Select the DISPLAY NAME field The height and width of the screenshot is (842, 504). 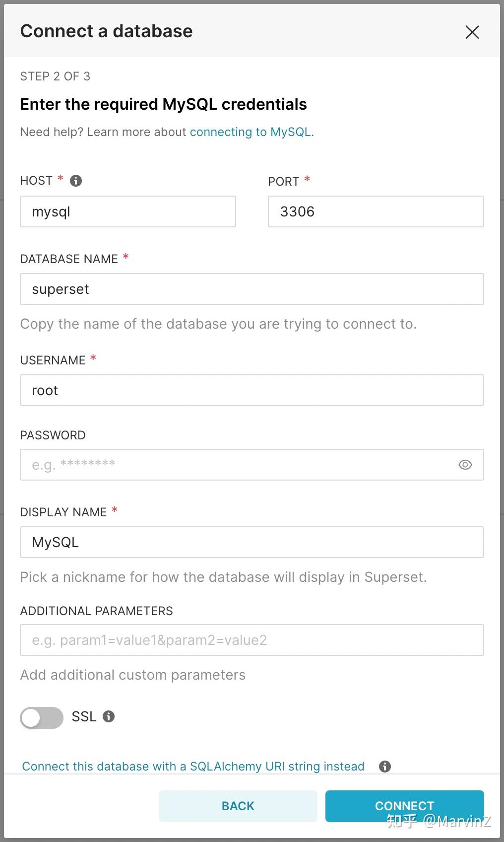pyautogui.click(x=252, y=542)
